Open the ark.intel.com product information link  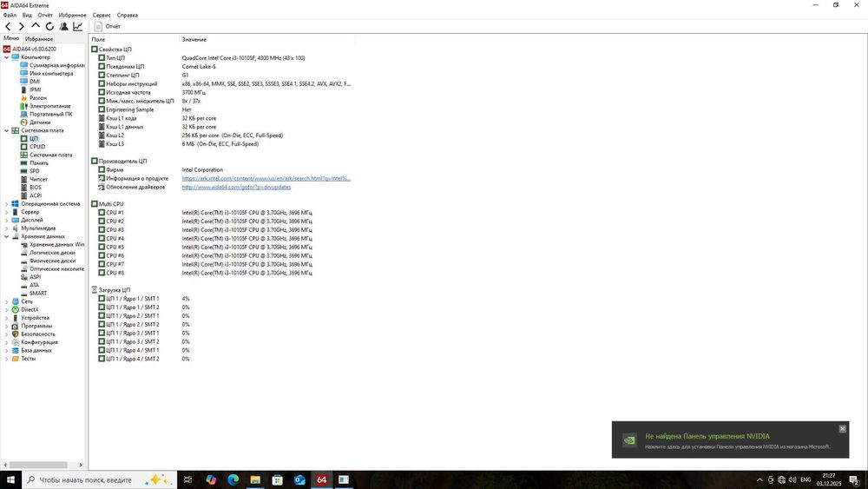[266, 178]
